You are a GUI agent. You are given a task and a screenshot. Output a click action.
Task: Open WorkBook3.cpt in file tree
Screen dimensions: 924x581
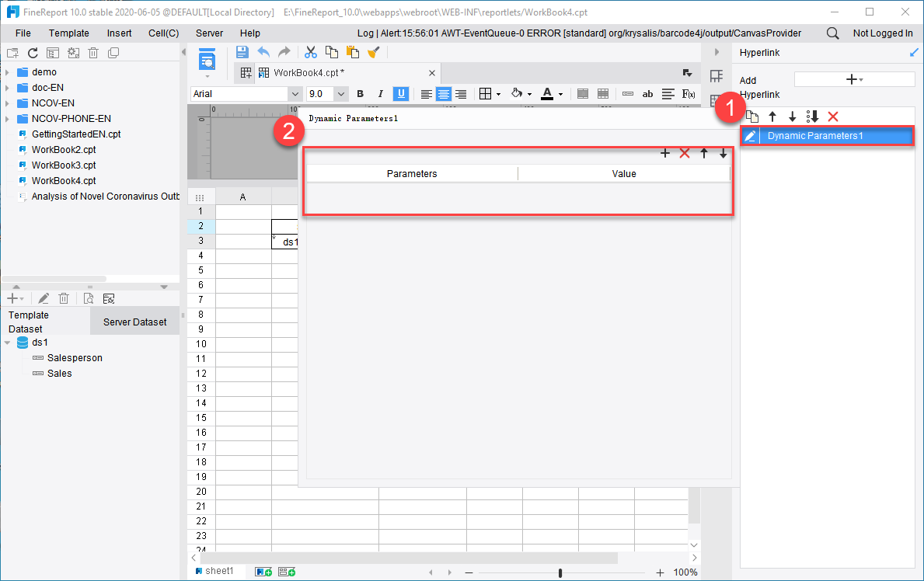tap(64, 165)
